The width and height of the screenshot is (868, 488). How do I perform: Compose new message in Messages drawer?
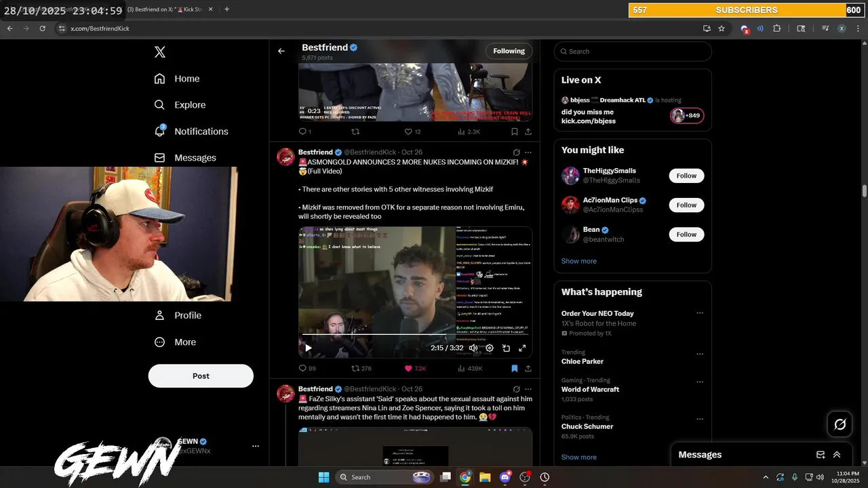(821, 455)
